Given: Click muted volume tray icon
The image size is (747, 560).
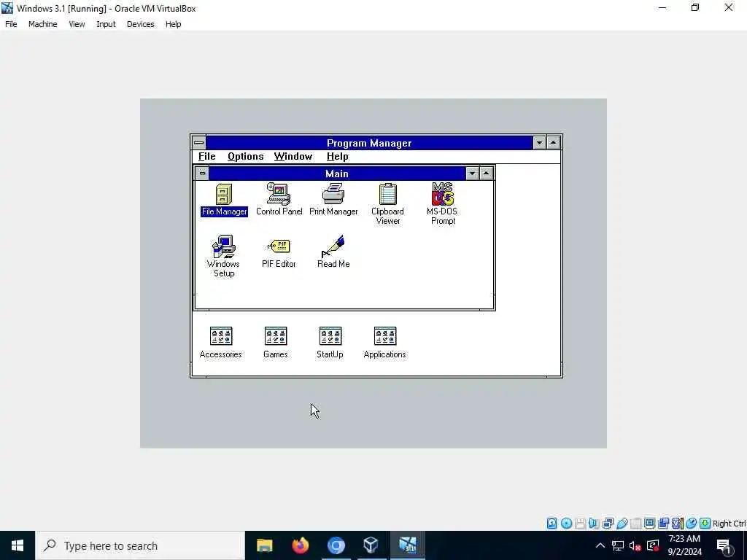Looking at the screenshot, I should click(635, 545).
